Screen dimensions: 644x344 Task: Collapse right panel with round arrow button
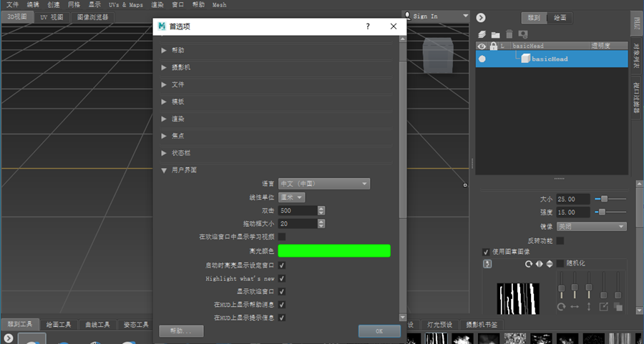tap(481, 18)
